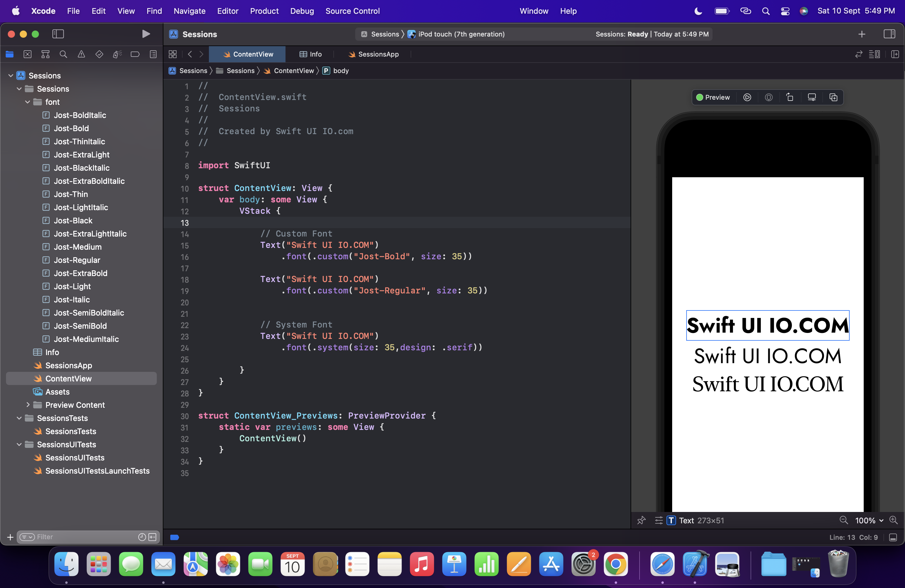The image size is (905, 588).
Task: Switch to the SessionsApp editor tab
Action: click(373, 54)
